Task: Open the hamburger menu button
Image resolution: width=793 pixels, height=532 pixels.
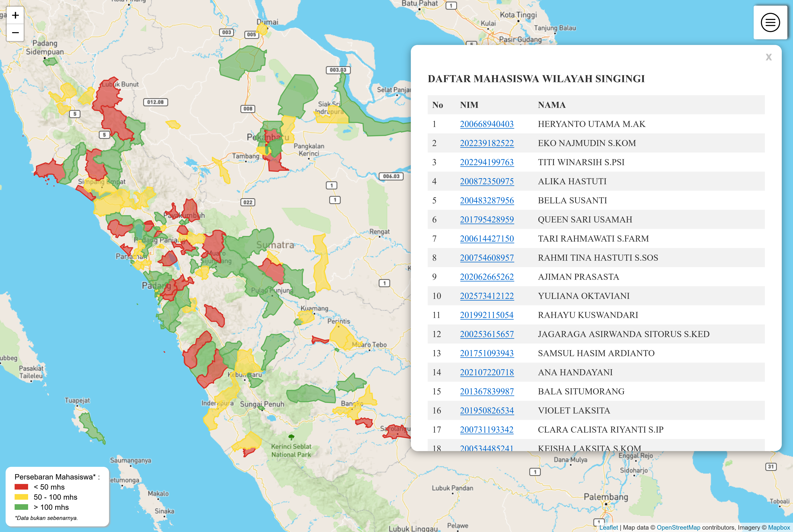Action: [x=770, y=22]
